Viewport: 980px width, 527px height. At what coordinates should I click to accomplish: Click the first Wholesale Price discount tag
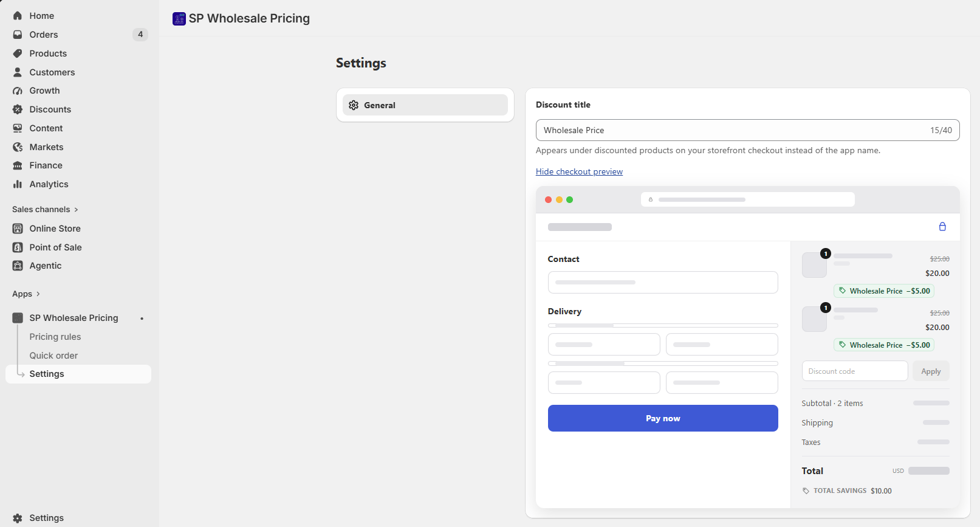pyautogui.click(x=884, y=291)
